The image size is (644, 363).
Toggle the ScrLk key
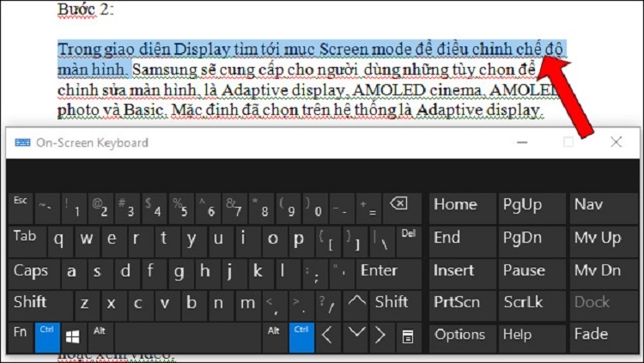[532, 306]
